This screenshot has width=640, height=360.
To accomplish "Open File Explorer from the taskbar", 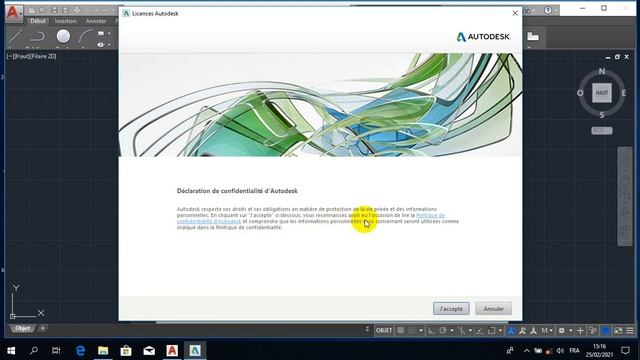I will tap(103, 351).
